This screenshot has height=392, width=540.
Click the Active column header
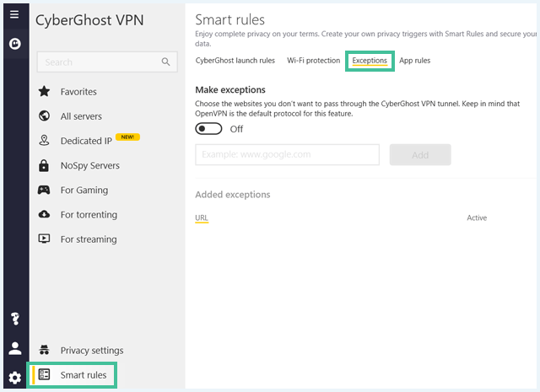coord(477,217)
